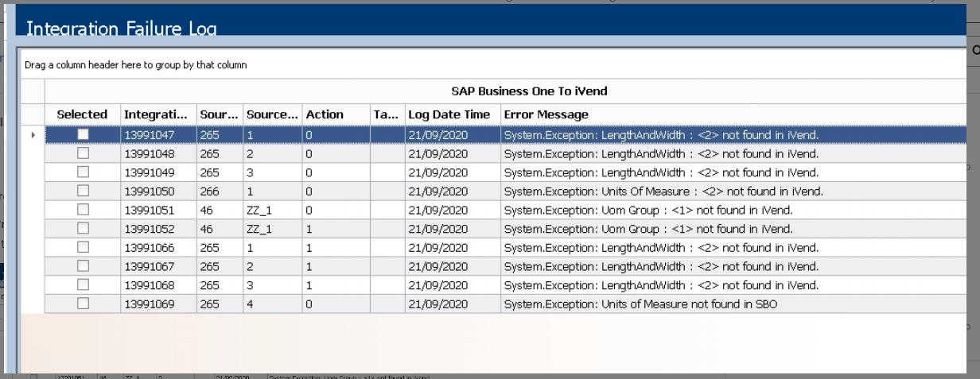The image size is (980, 379).
Task: Tick the Selected checkbox for integration 13991068
Action: coord(83,284)
